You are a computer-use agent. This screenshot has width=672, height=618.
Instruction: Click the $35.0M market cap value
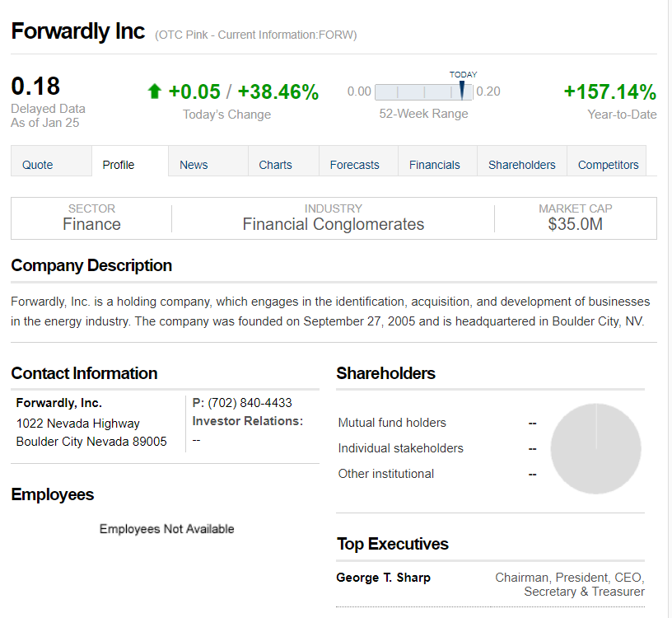576,224
